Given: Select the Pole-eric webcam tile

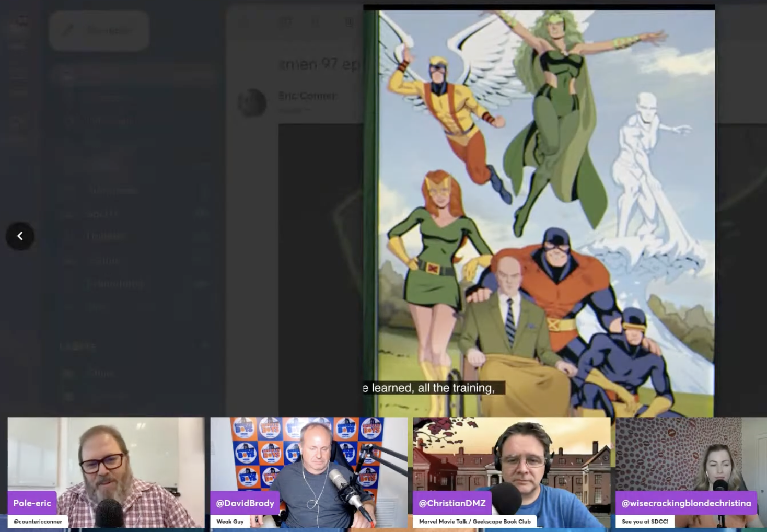Looking at the screenshot, I should click(106, 472).
